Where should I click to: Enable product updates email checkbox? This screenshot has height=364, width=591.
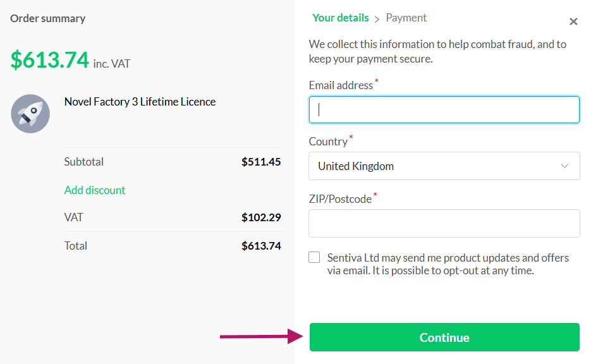click(314, 257)
